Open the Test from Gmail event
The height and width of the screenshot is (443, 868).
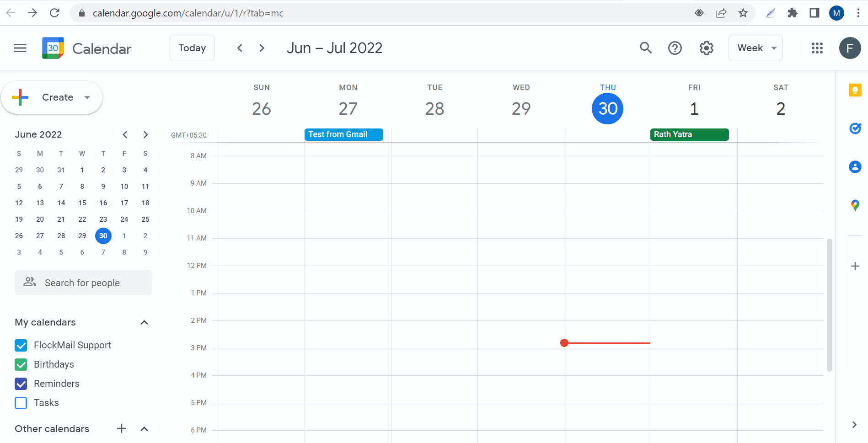coord(343,134)
